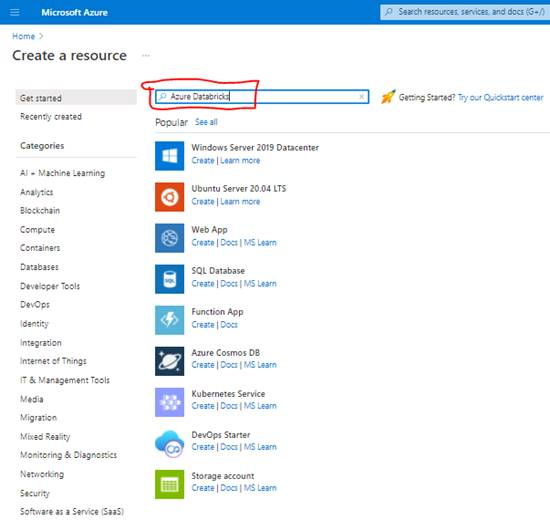
Task: Click the DevOps Starter cloud icon
Action: (x=169, y=444)
